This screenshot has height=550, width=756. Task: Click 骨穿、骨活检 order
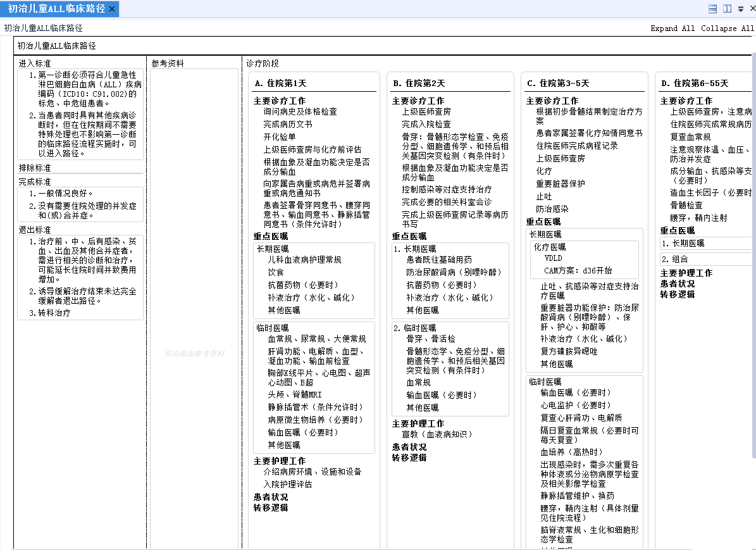click(431, 339)
